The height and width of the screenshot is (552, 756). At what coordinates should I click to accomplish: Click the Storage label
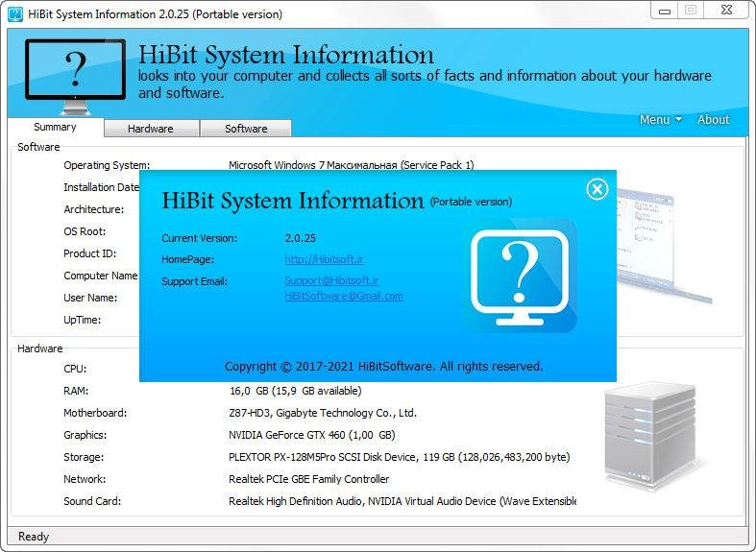tap(84, 457)
